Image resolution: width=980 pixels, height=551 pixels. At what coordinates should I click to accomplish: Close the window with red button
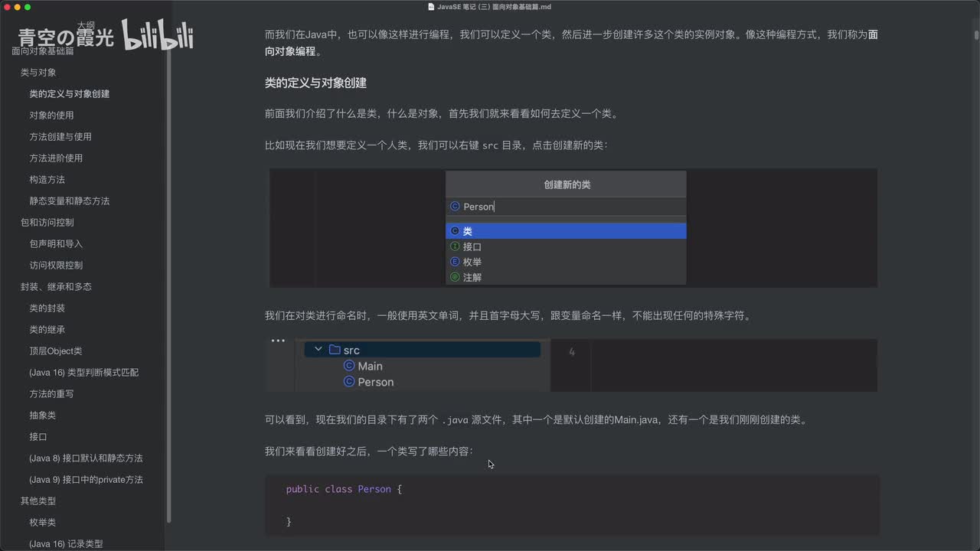pyautogui.click(x=7, y=7)
